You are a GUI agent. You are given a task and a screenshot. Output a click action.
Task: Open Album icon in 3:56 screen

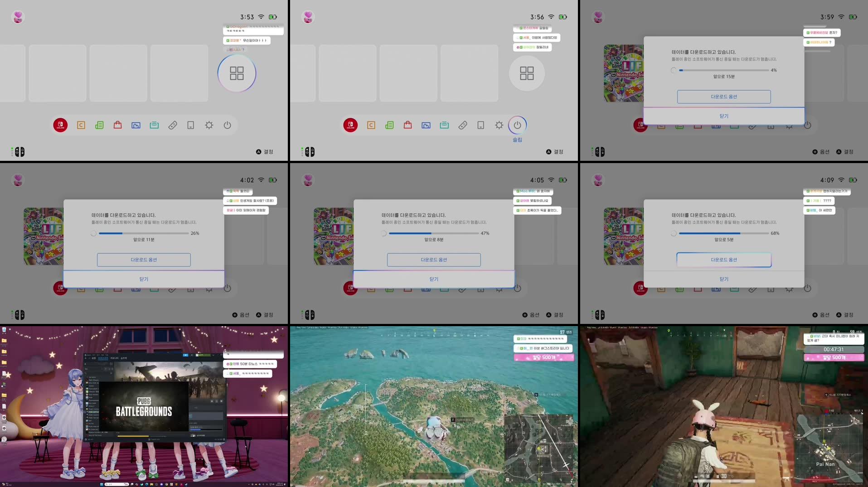426,125
